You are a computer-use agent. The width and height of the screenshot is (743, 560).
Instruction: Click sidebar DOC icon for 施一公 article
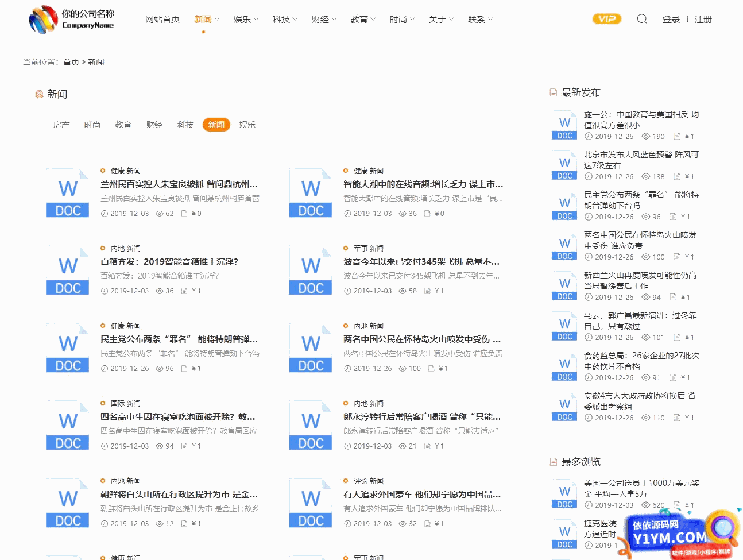coord(564,125)
